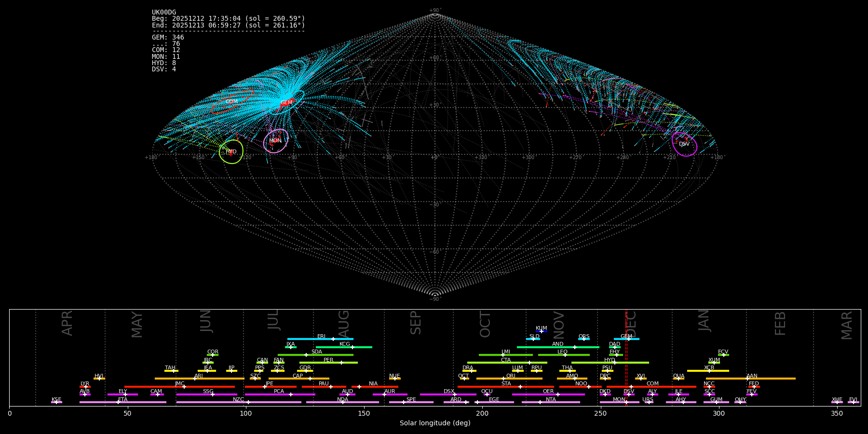This screenshot has width=868, height=434.
Task: Select the red JMC shower bar
Action: coord(180,387)
